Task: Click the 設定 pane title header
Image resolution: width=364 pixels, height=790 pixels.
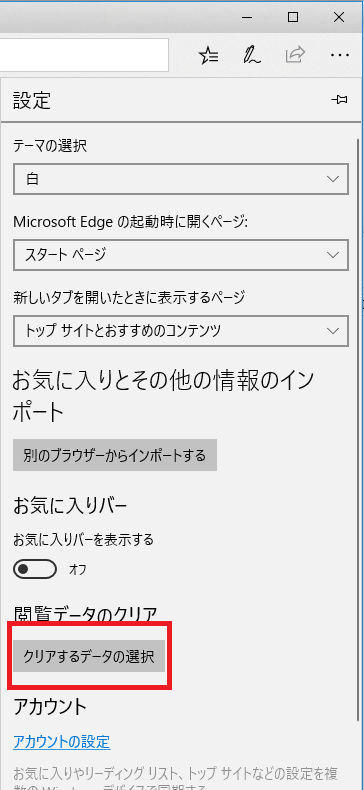Action: 32,100
